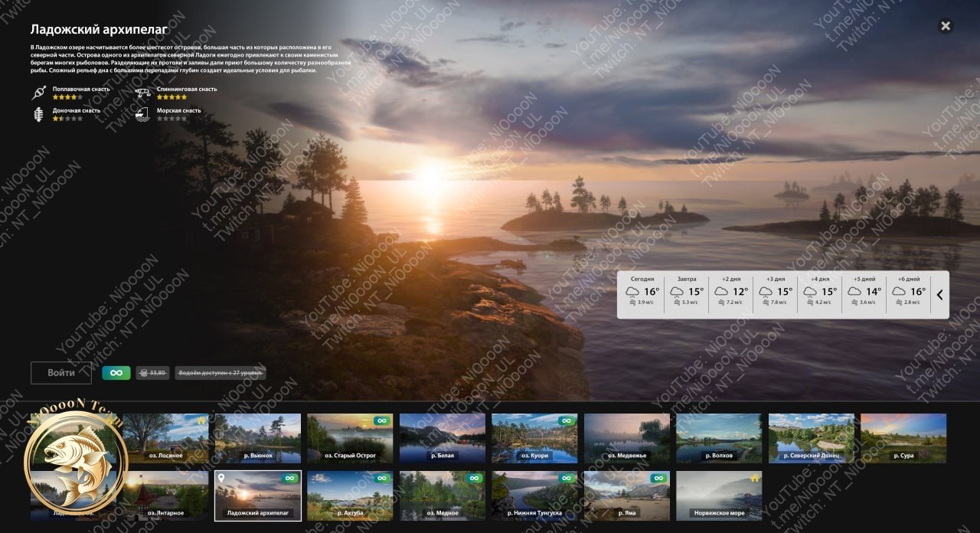Click the green infinity pass badge beside Войти
Image resolution: width=980 pixels, height=533 pixels.
tap(116, 373)
